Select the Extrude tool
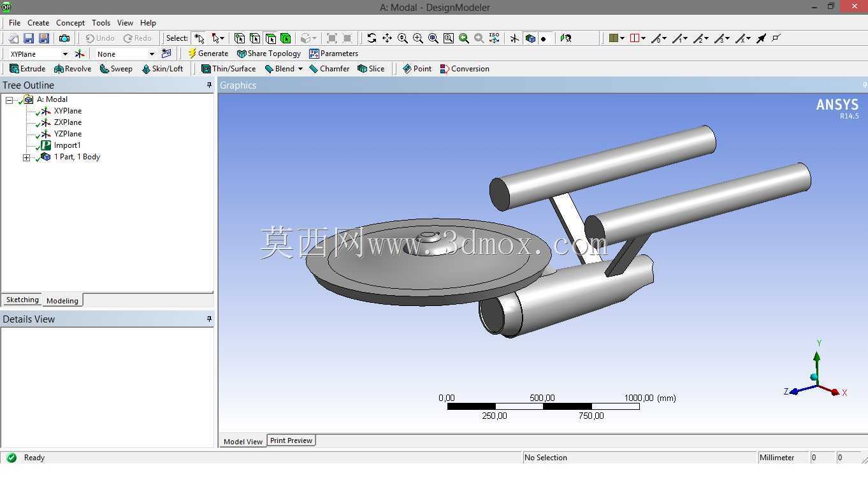The width and height of the screenshot is (868, 487). point(27,69)
